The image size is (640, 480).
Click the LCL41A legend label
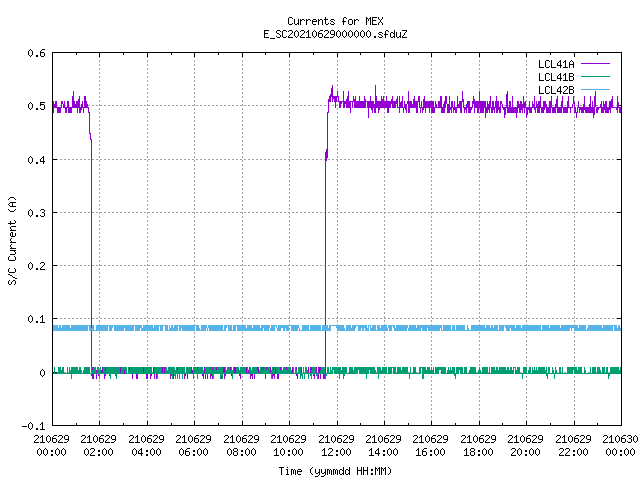pyautogui.click(x=556, y=64)
